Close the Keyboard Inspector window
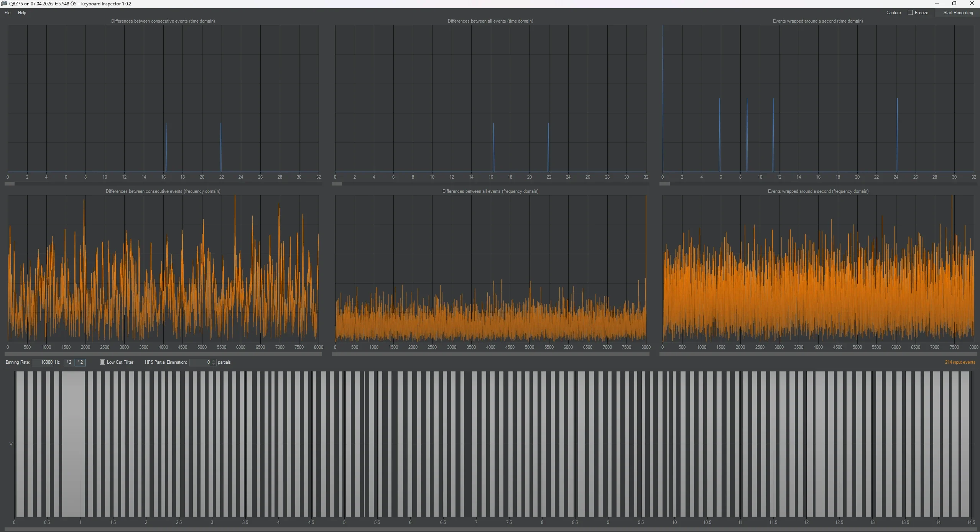 pos(972,3)
